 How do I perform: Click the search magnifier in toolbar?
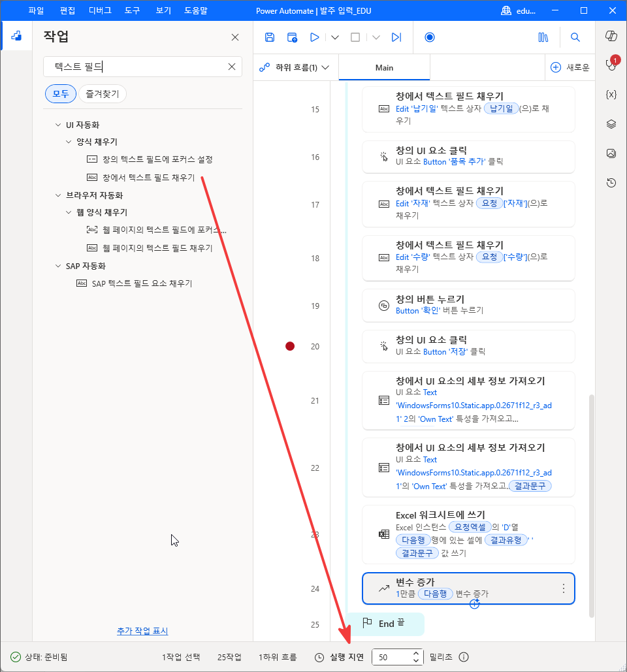(575, 37)
